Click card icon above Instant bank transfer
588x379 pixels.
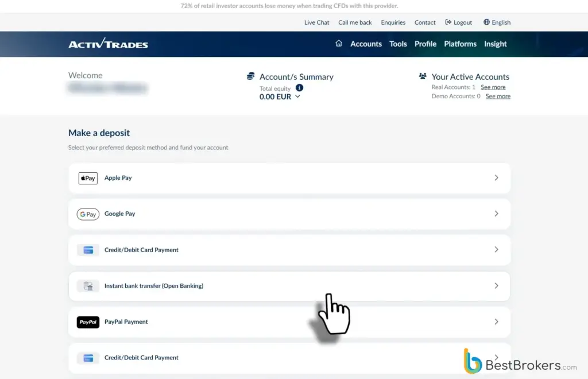point(88,250)
